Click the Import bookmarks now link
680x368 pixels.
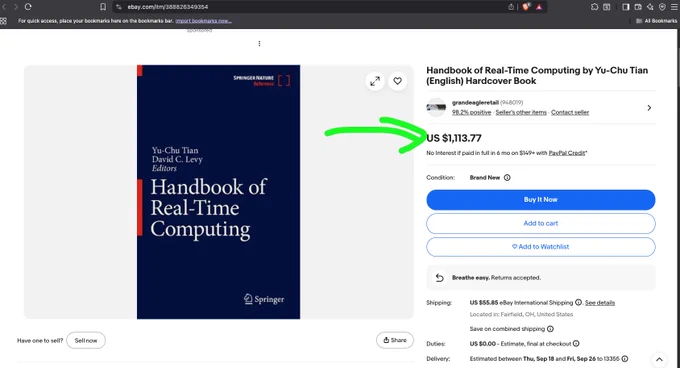pos(203,21)
